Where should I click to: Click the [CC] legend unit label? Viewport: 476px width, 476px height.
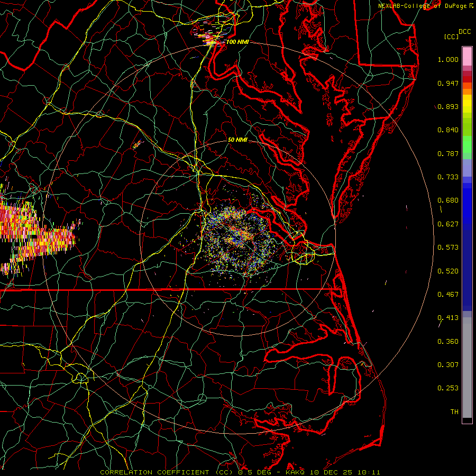click(x=452, y=36)
